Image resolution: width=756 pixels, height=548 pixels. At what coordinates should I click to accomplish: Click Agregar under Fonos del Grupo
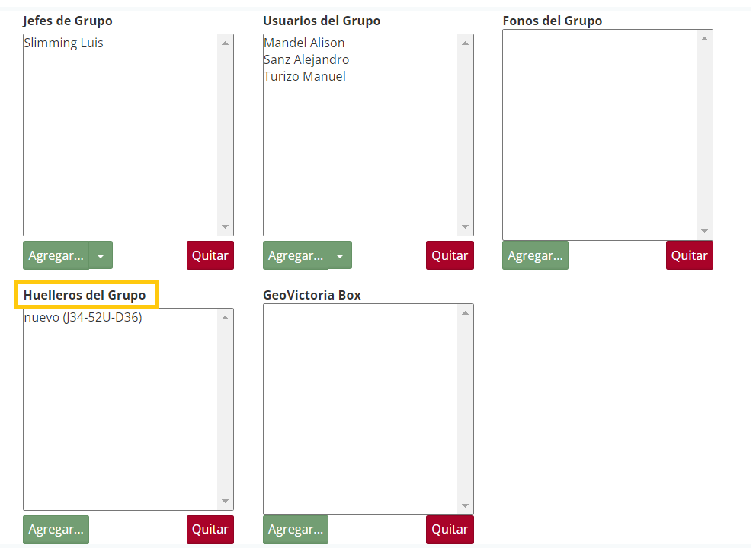pyautogui.click(x=535, y=255)
